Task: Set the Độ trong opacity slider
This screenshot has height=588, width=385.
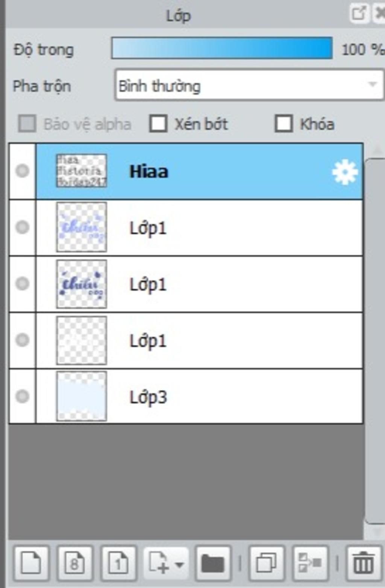Action: (x=222, y=48)
